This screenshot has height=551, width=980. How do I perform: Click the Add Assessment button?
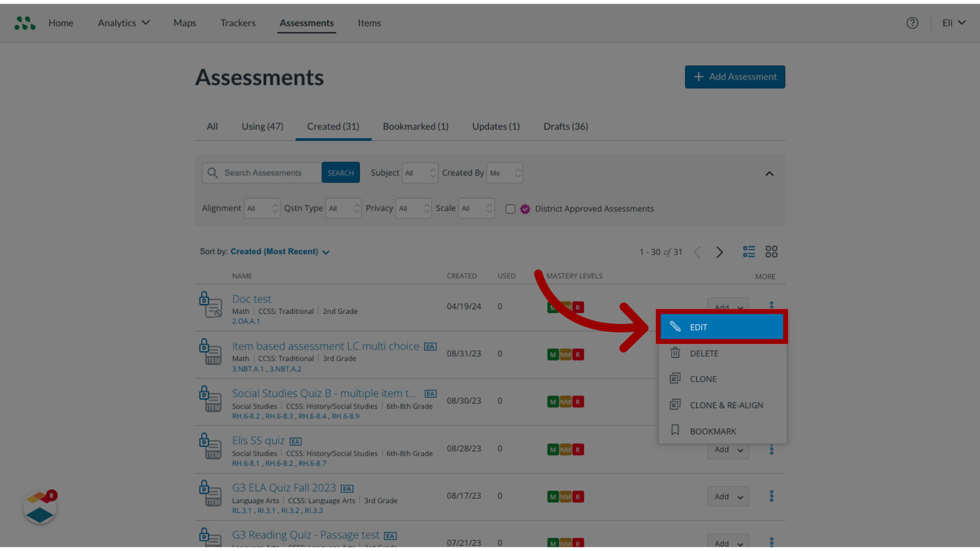coord(734,77)
